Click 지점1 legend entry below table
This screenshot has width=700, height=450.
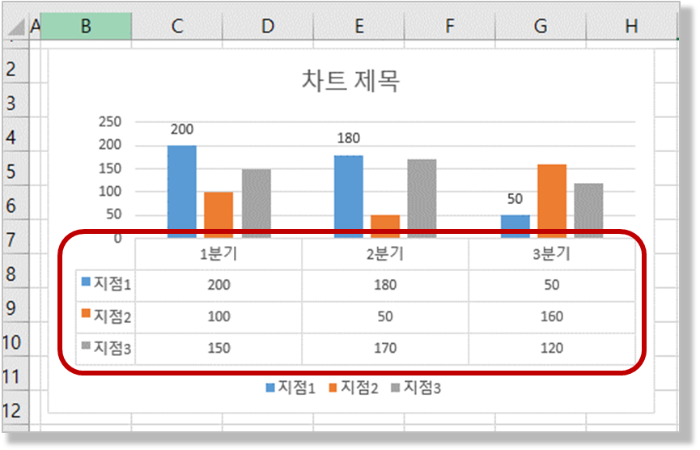coord(291,388)
